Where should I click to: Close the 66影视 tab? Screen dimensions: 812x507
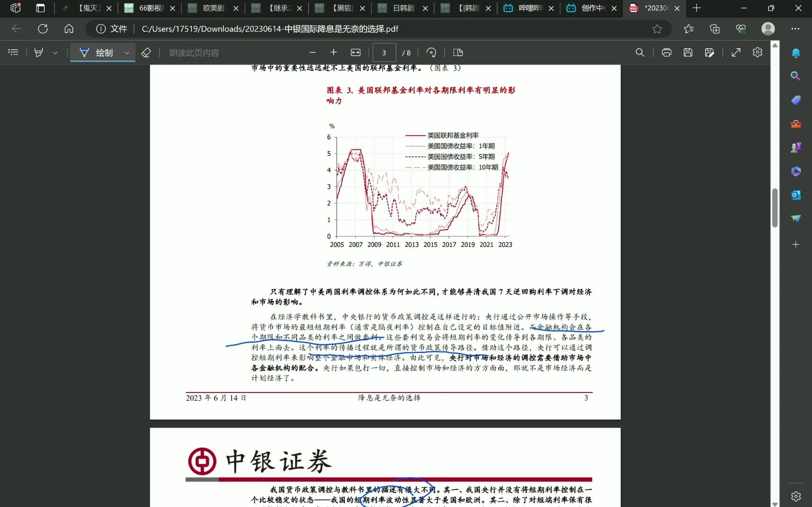pos(172,9)
